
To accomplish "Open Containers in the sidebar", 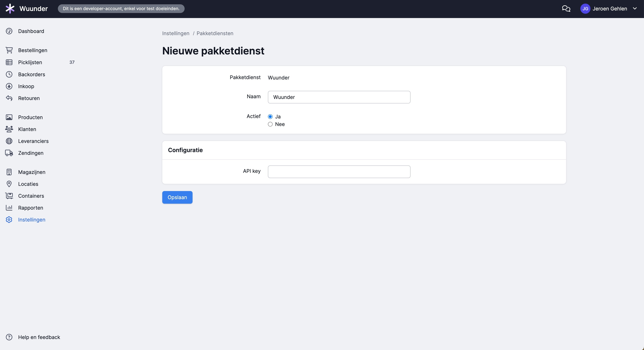I will pos(31,196).
